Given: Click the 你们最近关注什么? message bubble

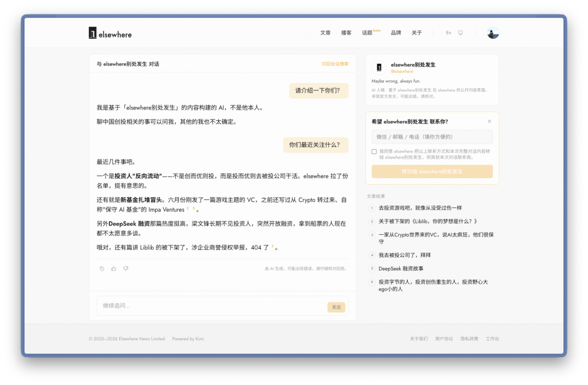Looking at the screenshot, I should (x=316, y=145).
